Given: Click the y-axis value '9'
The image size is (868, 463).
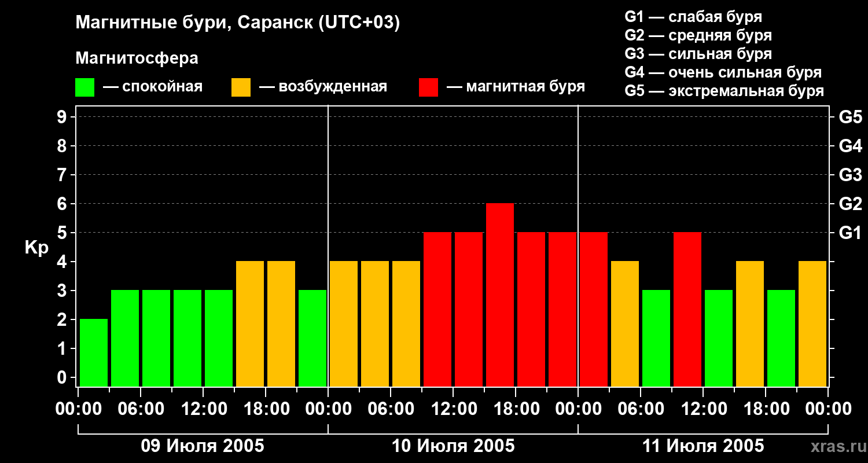Looking at the screenshot, I should pos(63,117).
